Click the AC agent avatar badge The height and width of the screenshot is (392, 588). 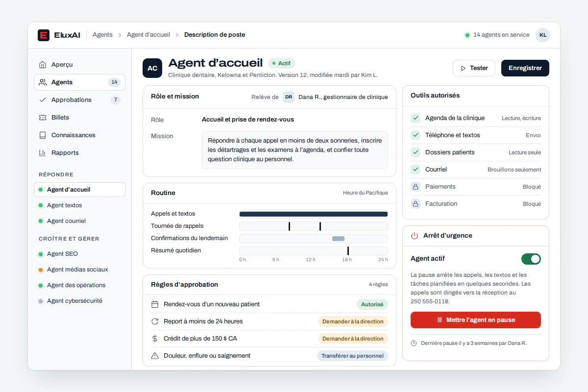pyautogui.click(x=152, y=68)
